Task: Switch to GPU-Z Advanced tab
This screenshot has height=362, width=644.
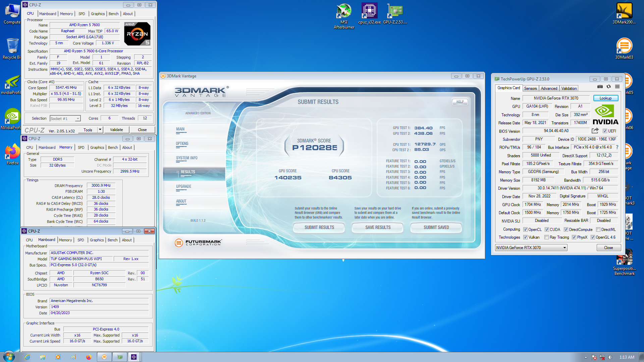Action: coord(549,88)
